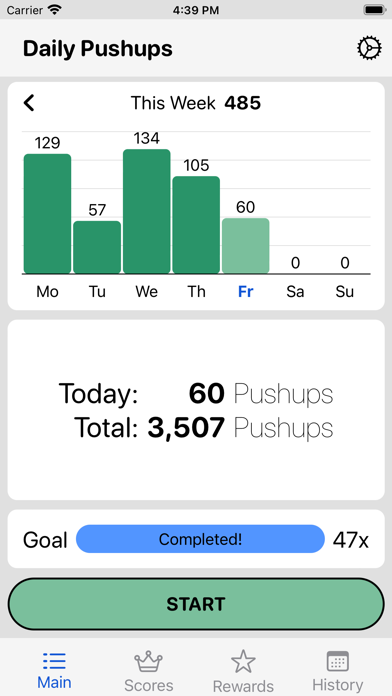
Task: Select the Monday bar showing 129
Action: pos(48,214)
